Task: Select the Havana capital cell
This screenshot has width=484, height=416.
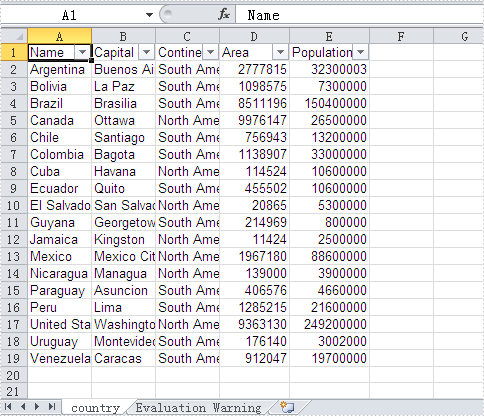Action: [123, 171]
